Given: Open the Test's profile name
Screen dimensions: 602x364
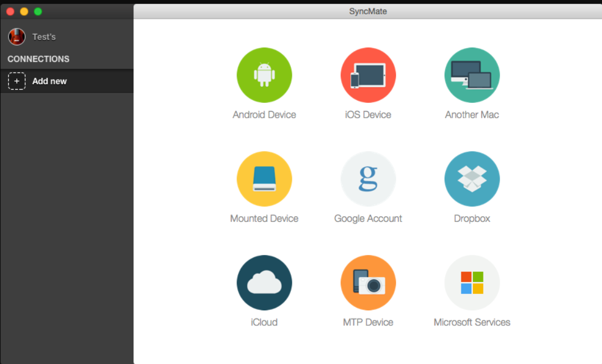Looking at the screenshot, I should (44, 37).
